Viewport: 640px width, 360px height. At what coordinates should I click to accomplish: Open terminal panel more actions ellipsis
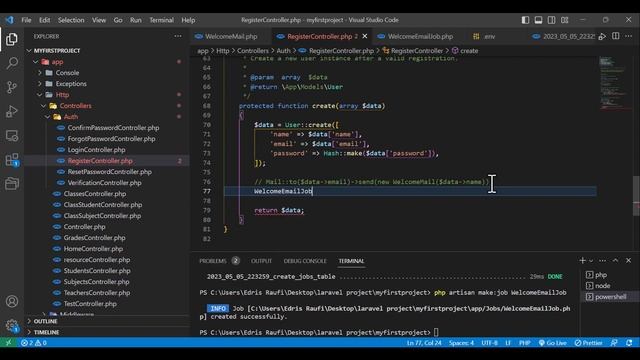(602, 260)
